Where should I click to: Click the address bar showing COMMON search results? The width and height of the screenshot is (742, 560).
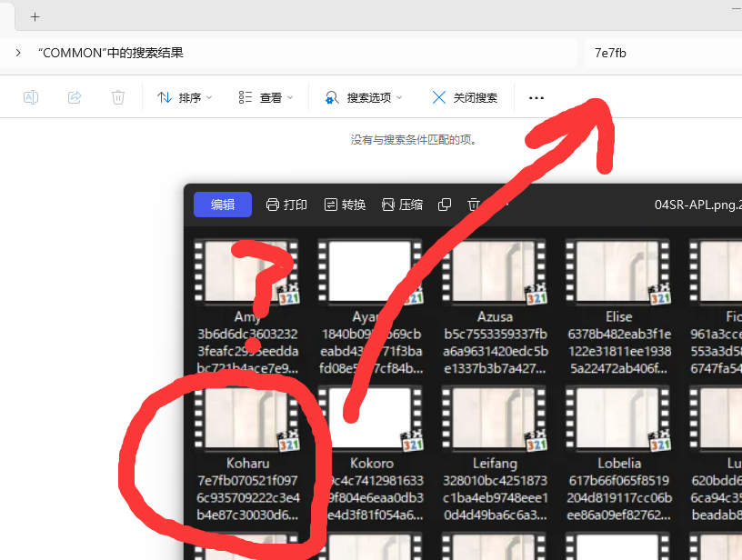(288, 53)
